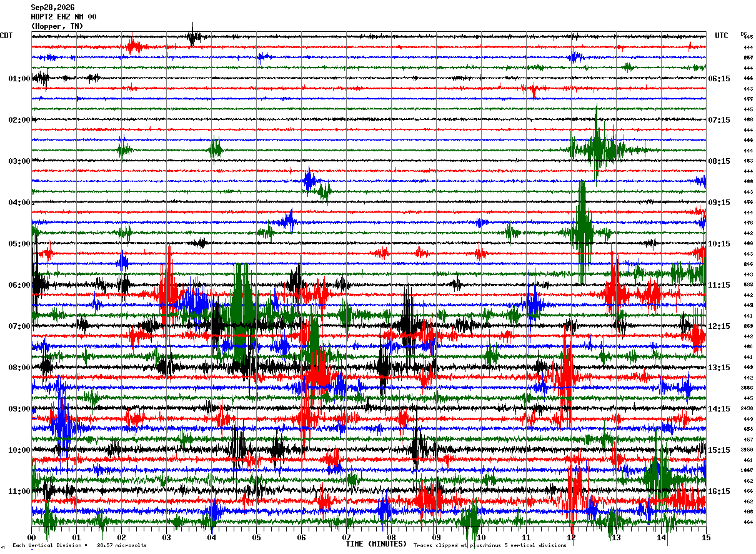Viewport: 756px width, 554px height.
Task: Click the vertical division microvolts note
Action: [79, 545]
